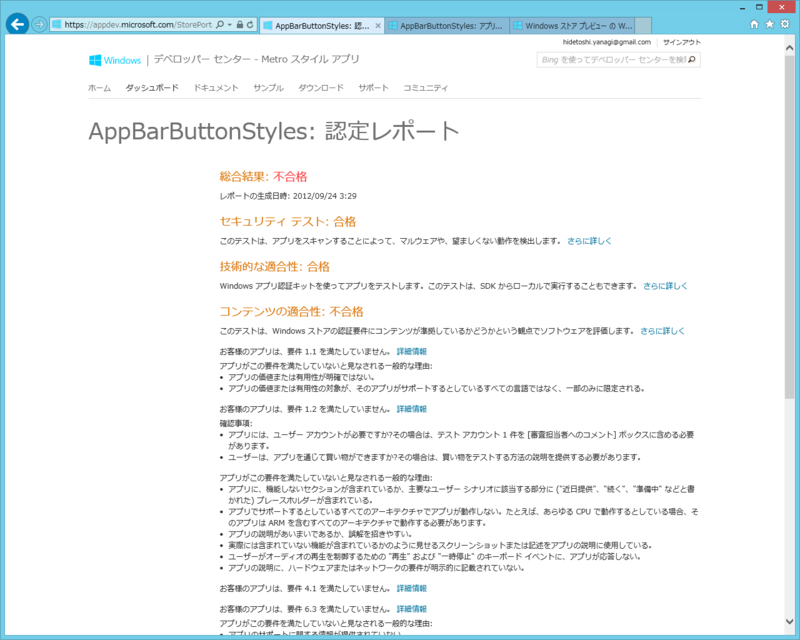Go back with the browser back arrow
The height and width of the screenshot is (640, 800).
(17, 24)
